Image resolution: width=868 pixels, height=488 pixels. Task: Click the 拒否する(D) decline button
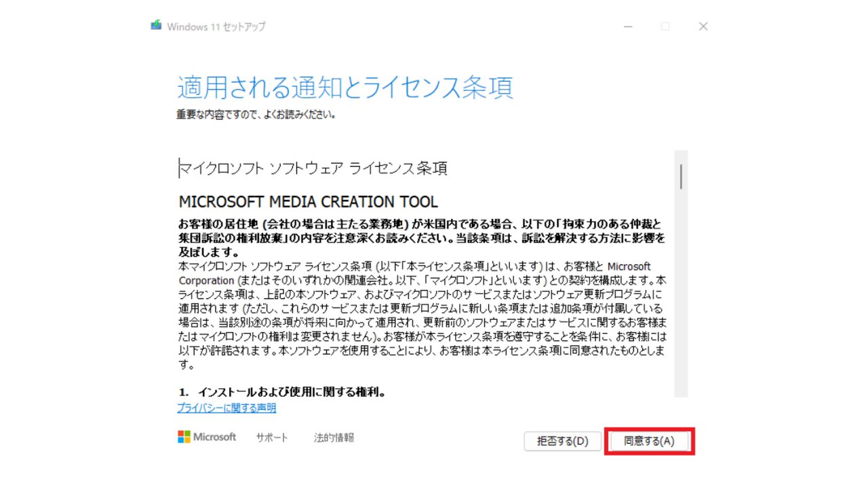[563, 441]
